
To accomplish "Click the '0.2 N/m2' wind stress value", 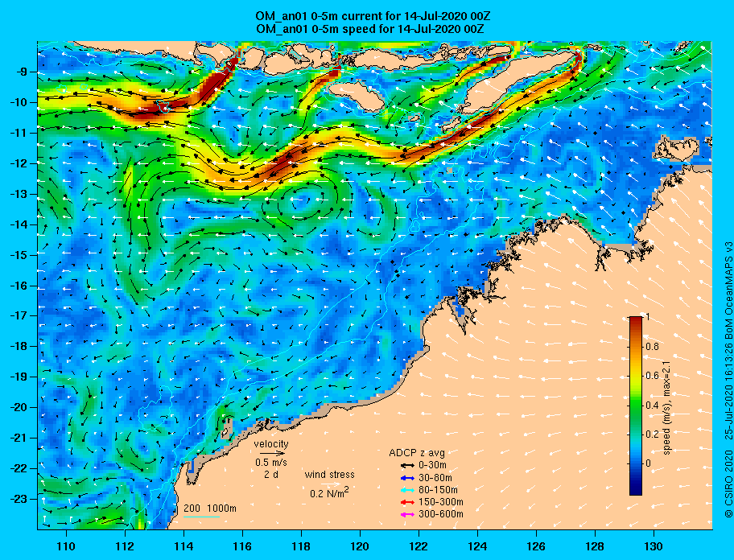I will click(x=329, y=492).
